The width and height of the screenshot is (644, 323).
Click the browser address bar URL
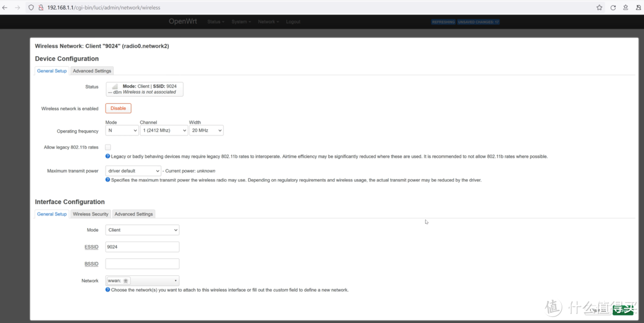[x=104, y=7]
